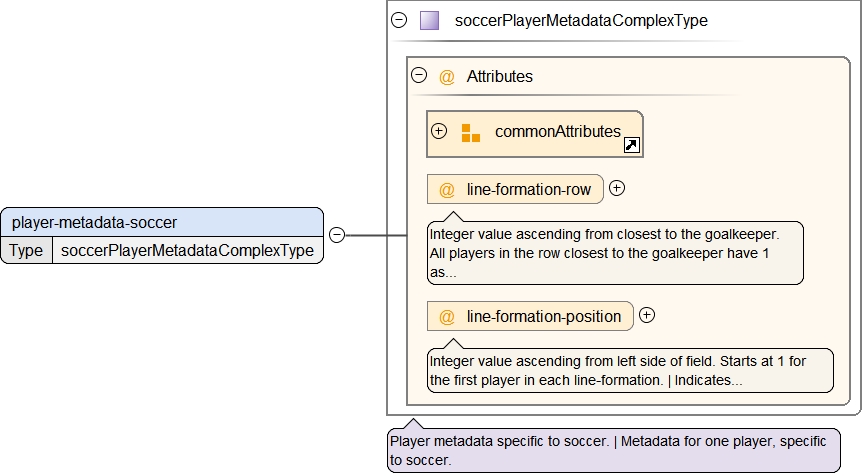Collapse the player-metadata-soccer element node
Screen dimensions: 863x476
[338, 235]
